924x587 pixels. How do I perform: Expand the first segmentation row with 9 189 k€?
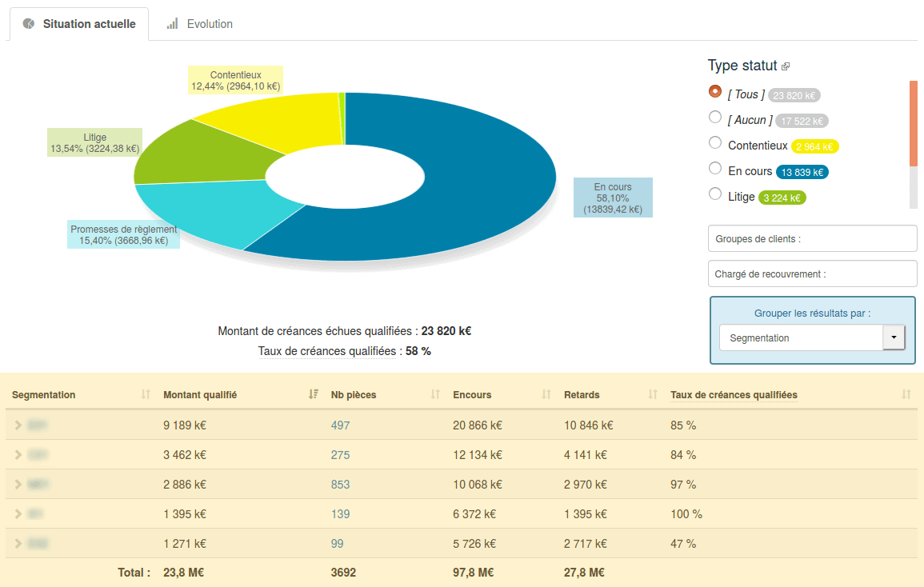[x=18, y=425]
